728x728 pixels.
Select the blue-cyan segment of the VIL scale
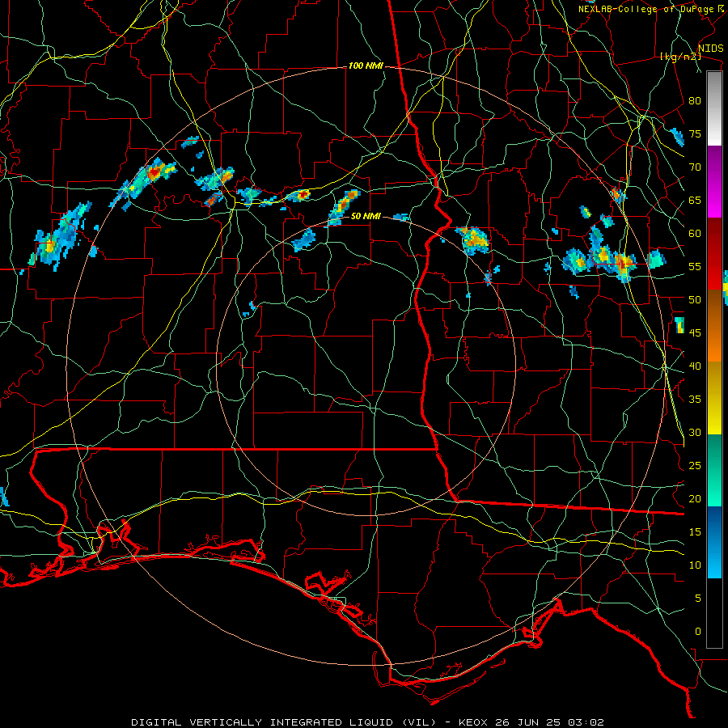[714, 542]
